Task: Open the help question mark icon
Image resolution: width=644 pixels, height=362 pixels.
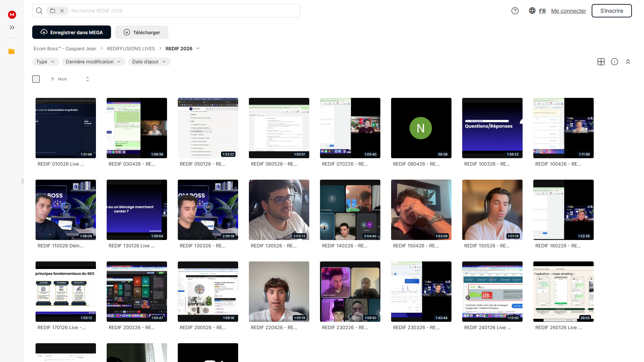Action: coord(515,11)
